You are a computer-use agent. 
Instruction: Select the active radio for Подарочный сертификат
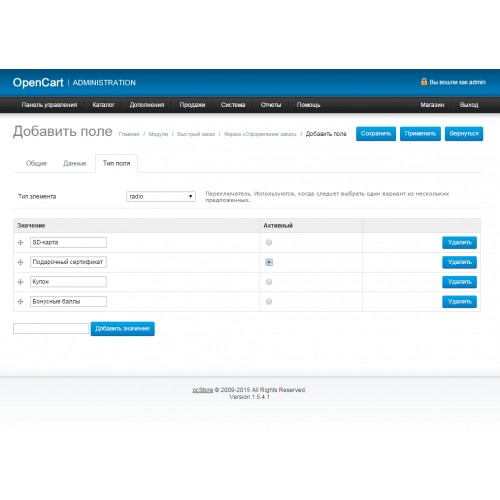coord(269,262)
